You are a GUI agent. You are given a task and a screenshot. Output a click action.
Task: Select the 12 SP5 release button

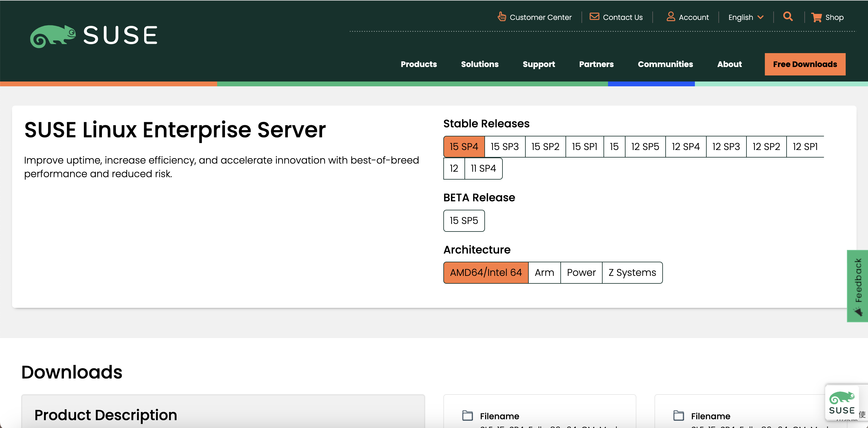(645, 147)
